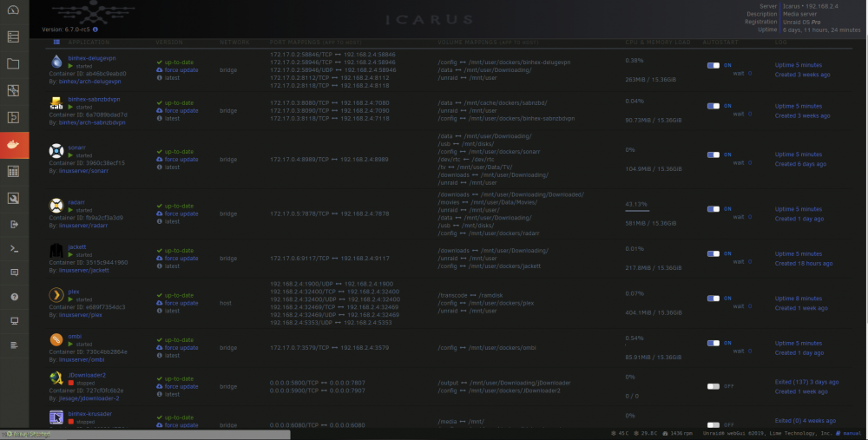The height and width of the screenshot is (440, 868).
Task: Open the plex log Uptime 8 minutes
Action: [799, 299]
